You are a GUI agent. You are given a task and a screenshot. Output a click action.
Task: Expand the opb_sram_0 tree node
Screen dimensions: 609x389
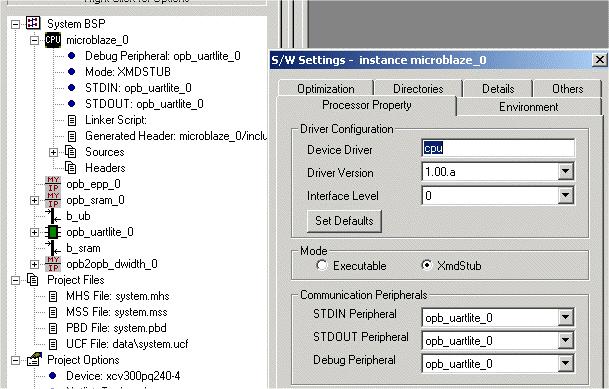[x=35, y=200]
